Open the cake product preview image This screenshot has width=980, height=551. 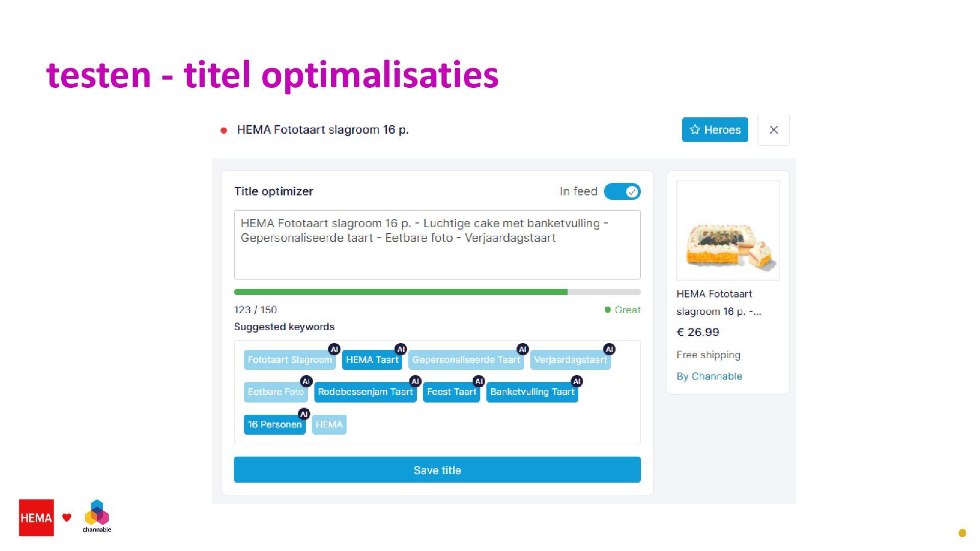coord(728,230)
